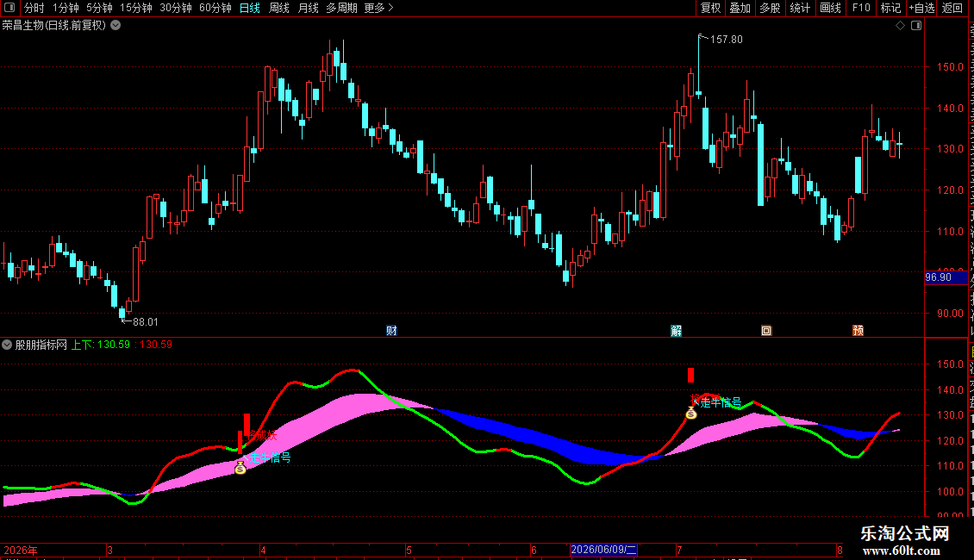The height and width of the screenshot is (560, 974).
Task: Click the panel toggle icon at top-left
Action: tap(9, 8)
